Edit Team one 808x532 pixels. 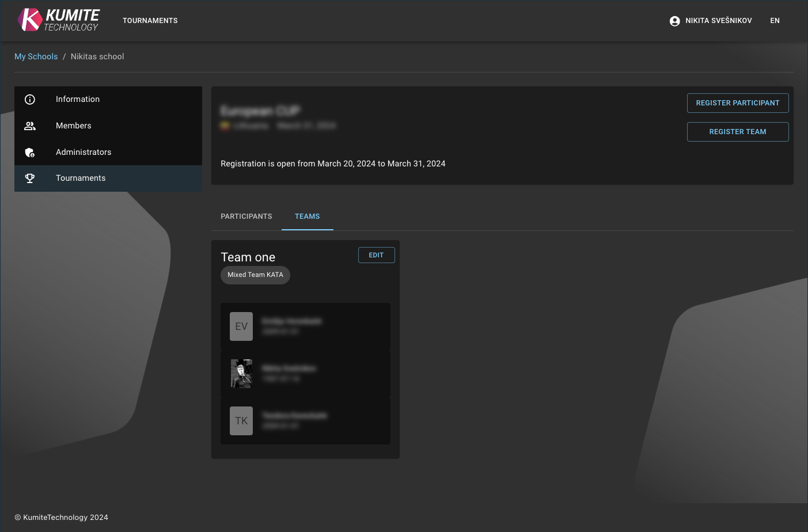point(376,255)
